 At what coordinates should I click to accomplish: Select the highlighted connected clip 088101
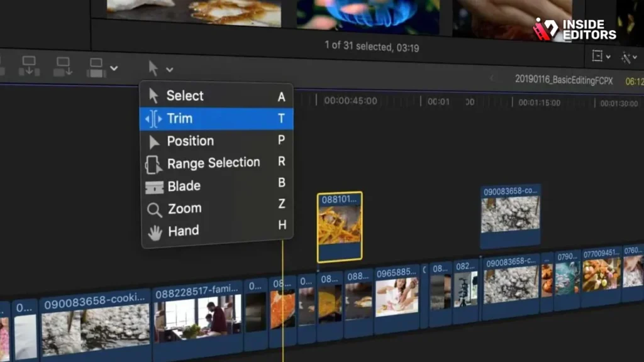(x=340, y=227)
